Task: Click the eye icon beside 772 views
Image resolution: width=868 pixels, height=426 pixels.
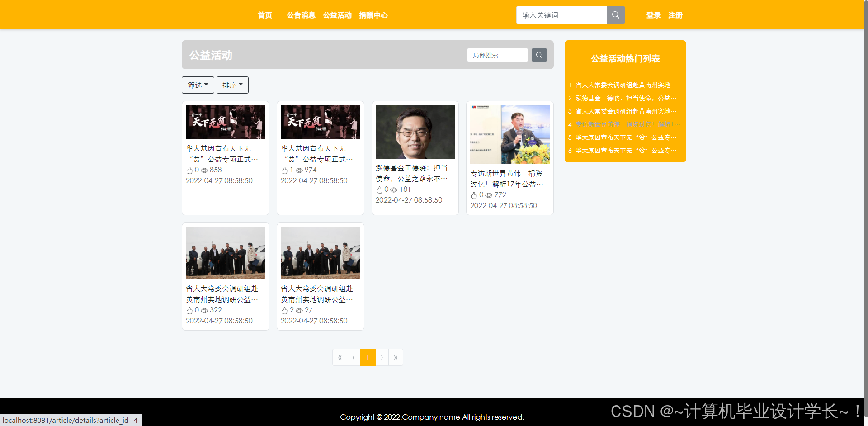Action: (489, 195)
